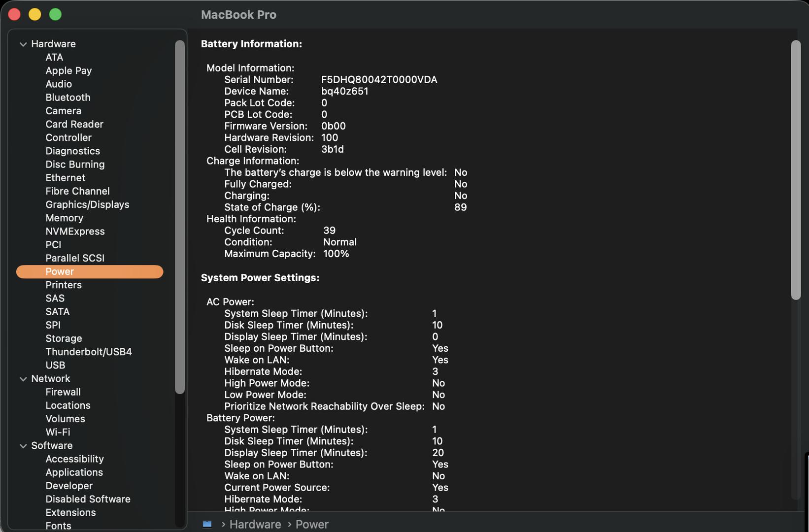The width and height of the screenshot is (809, 532).
Task: Open Diagnostics in the sidebar
Action: (x=72, y=151)
